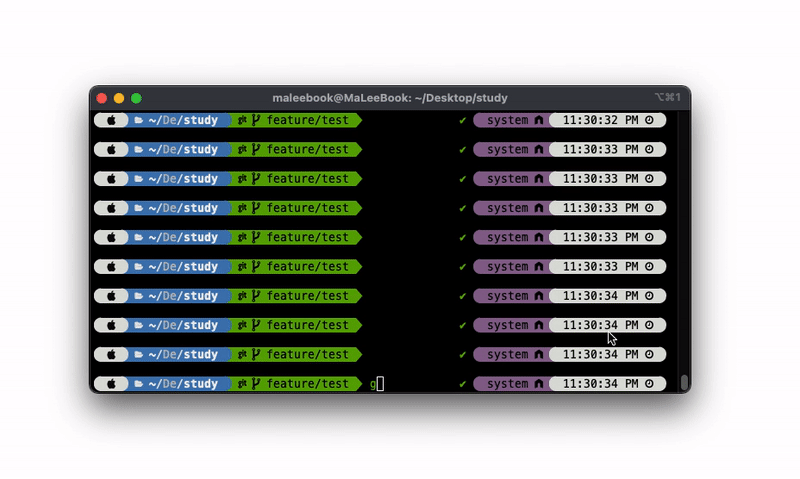Image resolution: width=800 pixels, height=479 pixels.
Task: Click the branch icon in the 11:30:32 row
Action: 256,120
